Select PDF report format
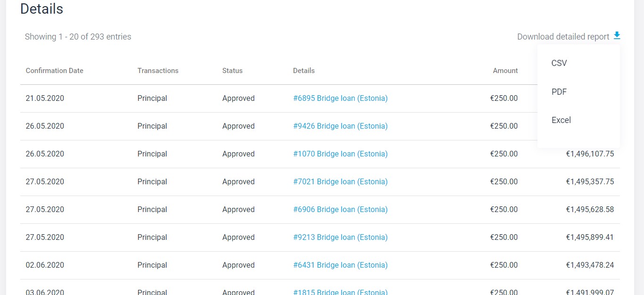The height and width of the screenshot is (295, 644). pos(559,92)
